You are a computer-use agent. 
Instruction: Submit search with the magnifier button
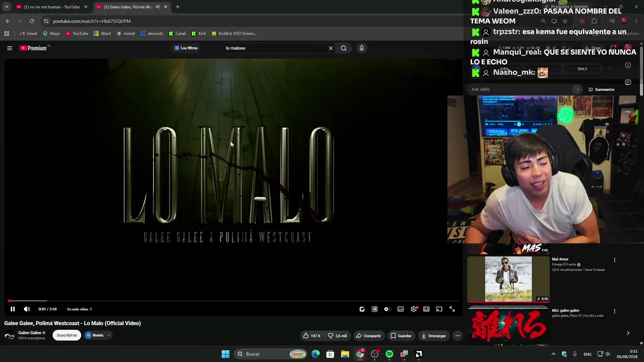(344, 48)
